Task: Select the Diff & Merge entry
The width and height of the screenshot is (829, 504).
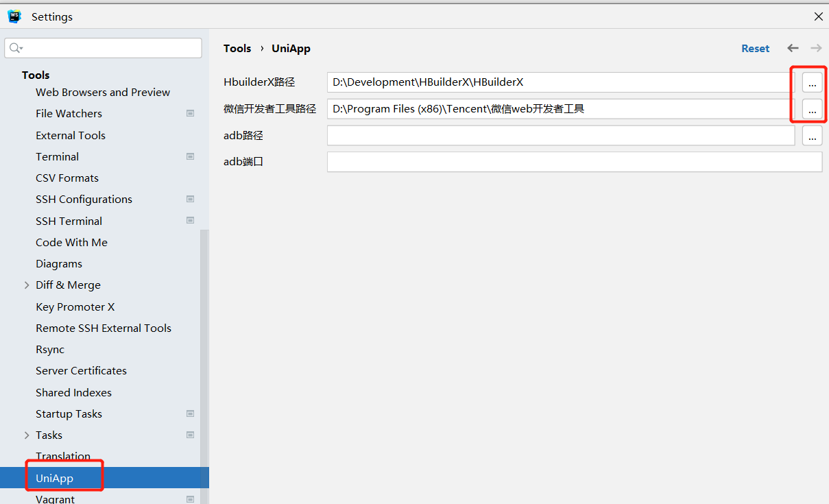Action: pos(68,285)
